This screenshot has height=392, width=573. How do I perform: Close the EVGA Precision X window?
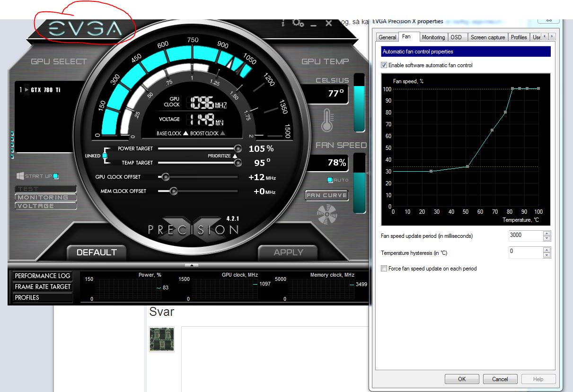pos(329,23)
